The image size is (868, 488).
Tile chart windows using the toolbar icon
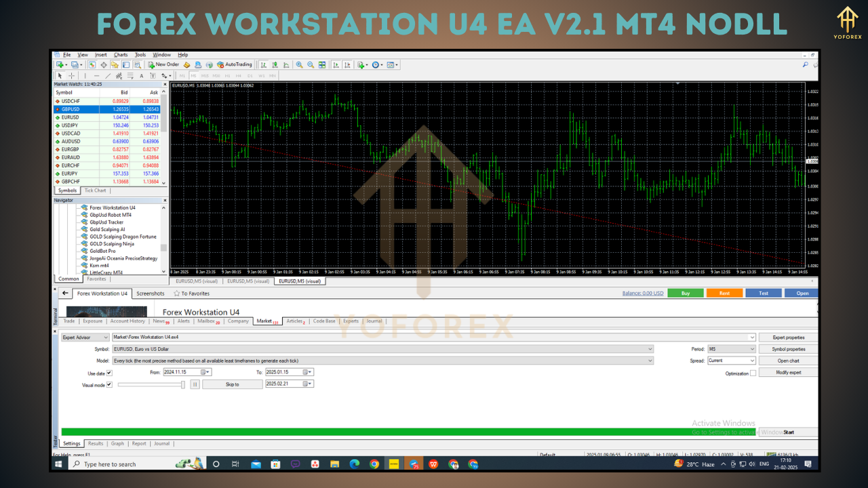click(321, 64)
